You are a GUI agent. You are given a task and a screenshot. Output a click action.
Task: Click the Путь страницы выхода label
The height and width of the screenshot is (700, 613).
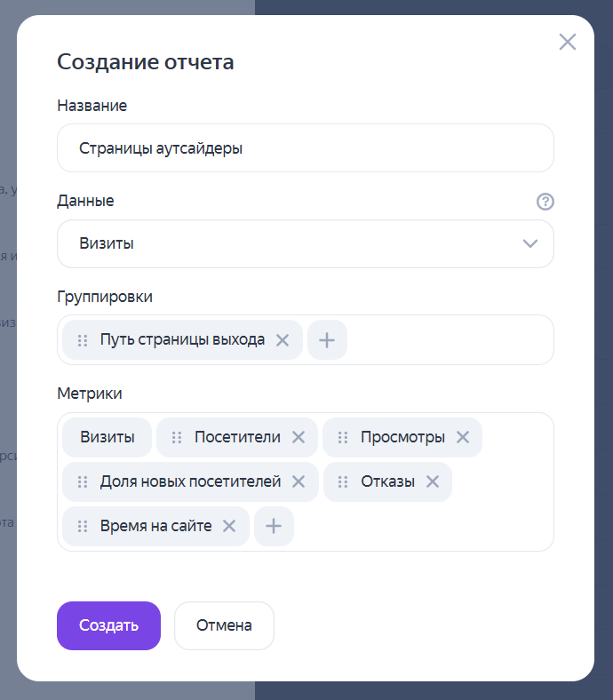[182, 339]
